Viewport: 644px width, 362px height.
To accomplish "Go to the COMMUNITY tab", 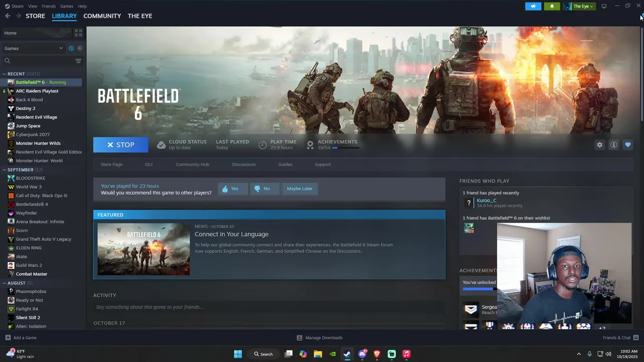I will 102,16.
